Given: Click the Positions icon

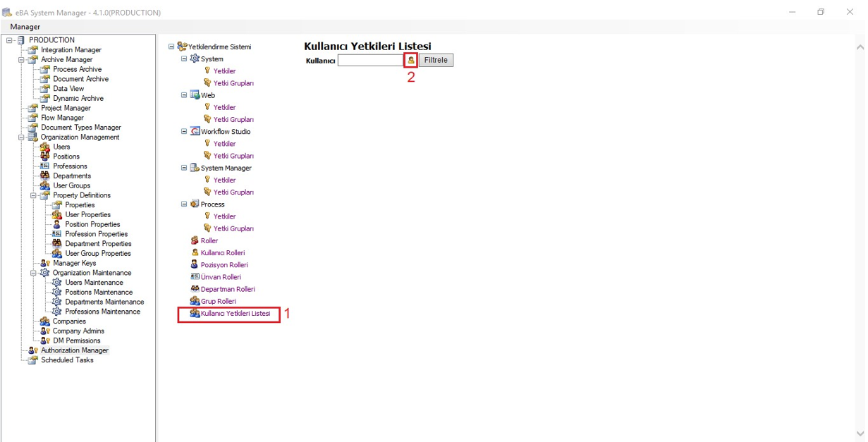Looking at the screenshot, I should [44, 156].
